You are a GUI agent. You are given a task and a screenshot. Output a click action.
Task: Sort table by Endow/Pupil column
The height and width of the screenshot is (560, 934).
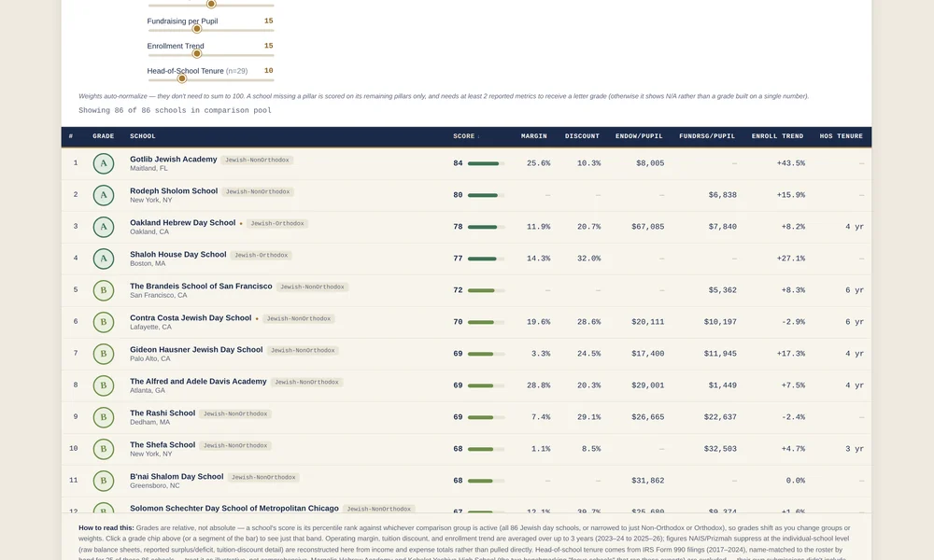(x=639, y=136)
